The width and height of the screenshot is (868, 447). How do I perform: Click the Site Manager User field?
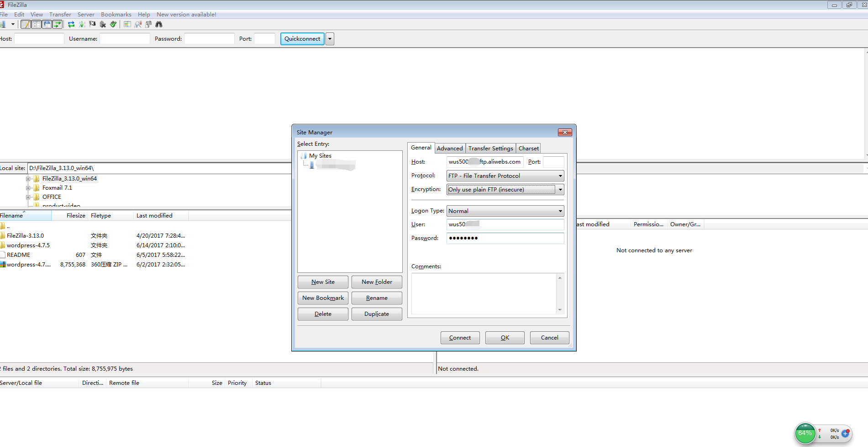coord(505,224)
